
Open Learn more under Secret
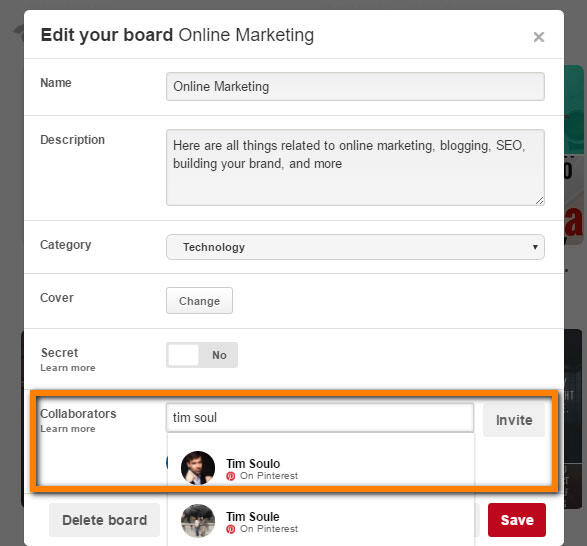coord(68,368)
